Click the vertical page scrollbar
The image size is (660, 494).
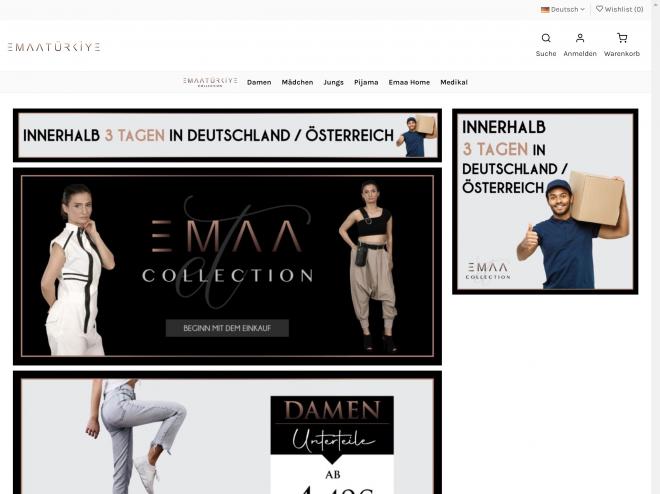[655, 247]
